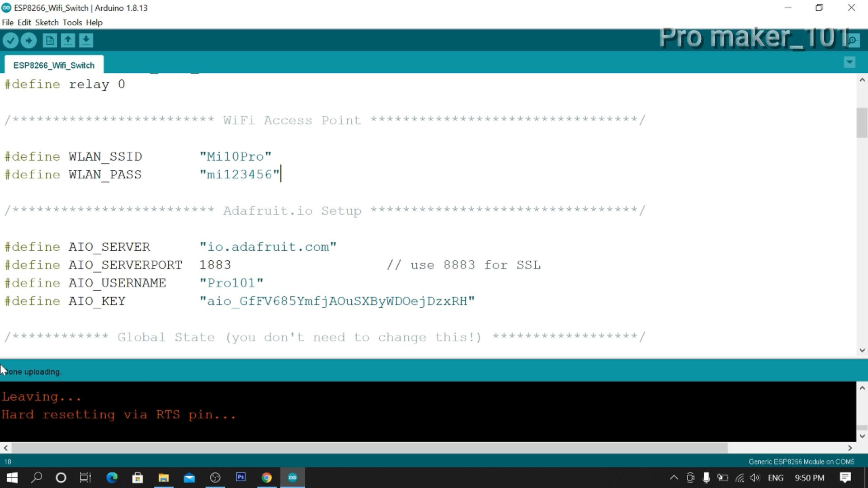Viewport: 868px width, 488px height.
Task: Verify the sketch using the checkmark icon
Action: (x=10, y=40)
